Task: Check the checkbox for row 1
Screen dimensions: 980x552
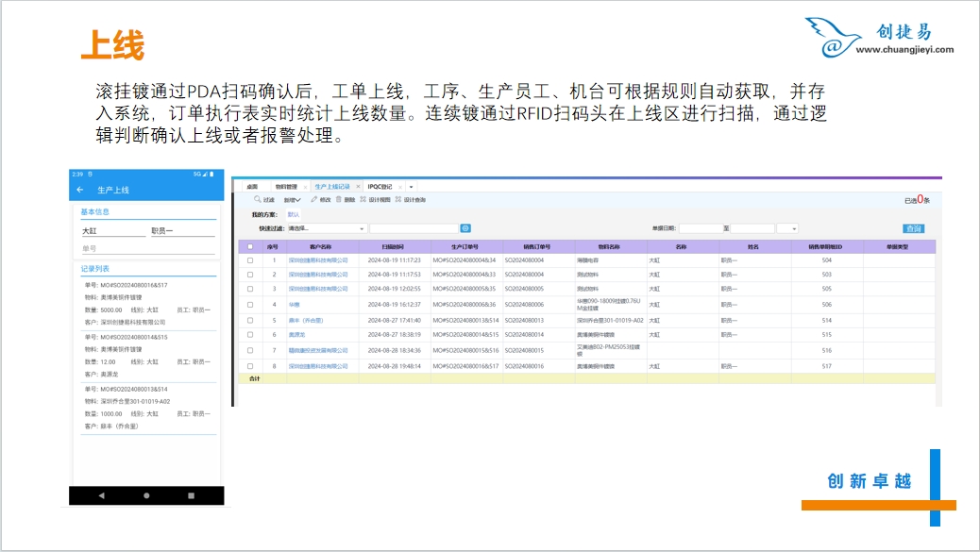Action: coord(250,259)
